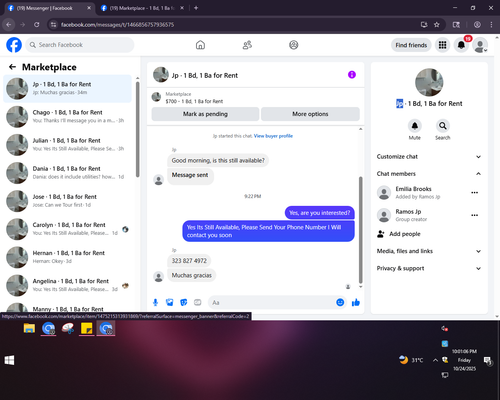Select Jp - 1 Bd, 1 Ba conversation
This screenshot has width=500, height=400.
click(68, 89)
